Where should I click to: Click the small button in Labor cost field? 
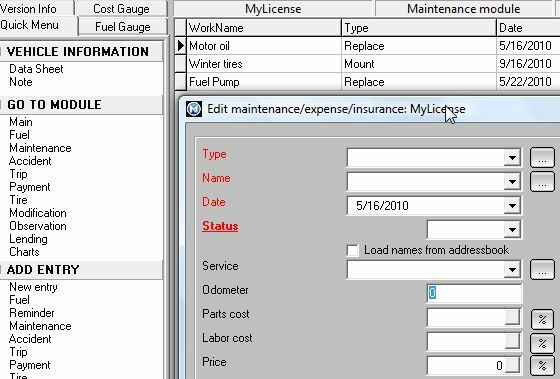[x=512, y=341]
